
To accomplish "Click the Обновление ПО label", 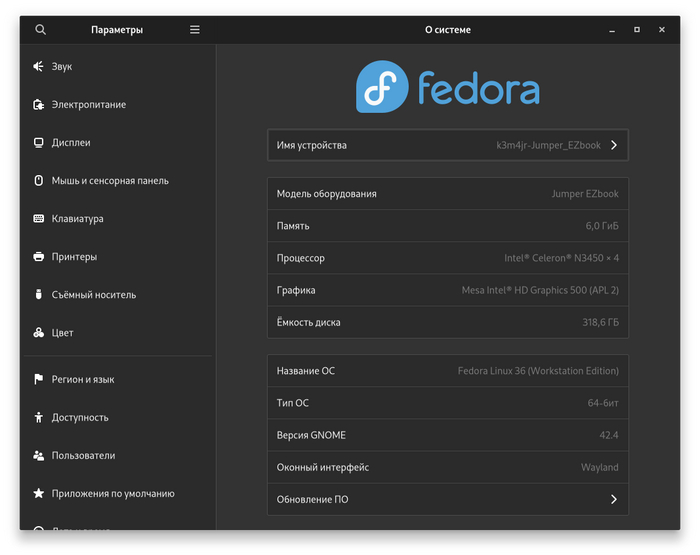I will (x=313, y=500).
